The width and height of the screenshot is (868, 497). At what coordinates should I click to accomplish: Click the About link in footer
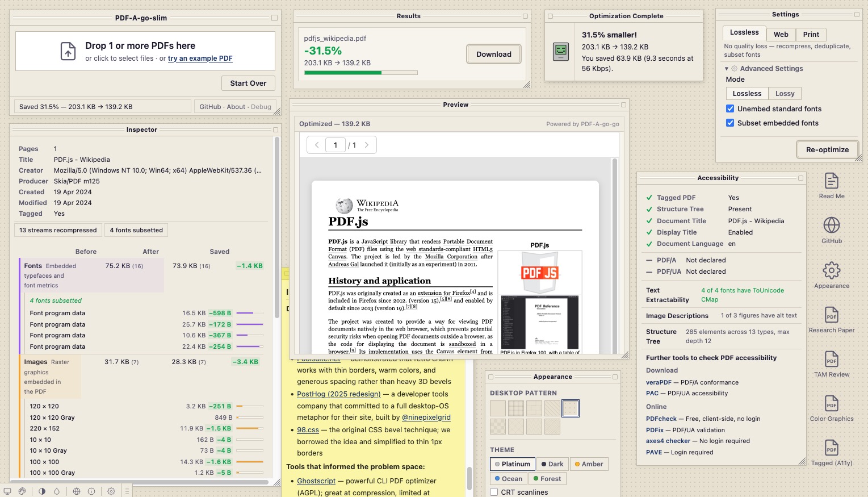point(236,107)
